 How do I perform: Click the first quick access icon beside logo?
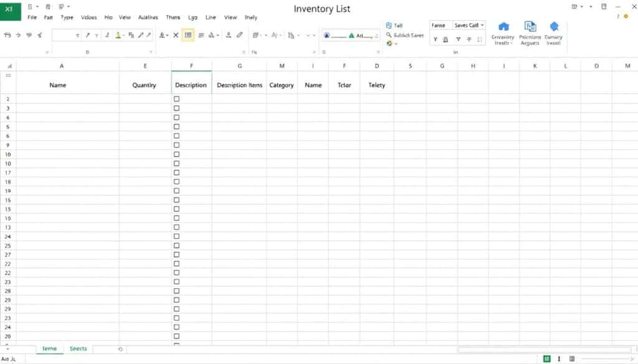(x=30, y=6)
